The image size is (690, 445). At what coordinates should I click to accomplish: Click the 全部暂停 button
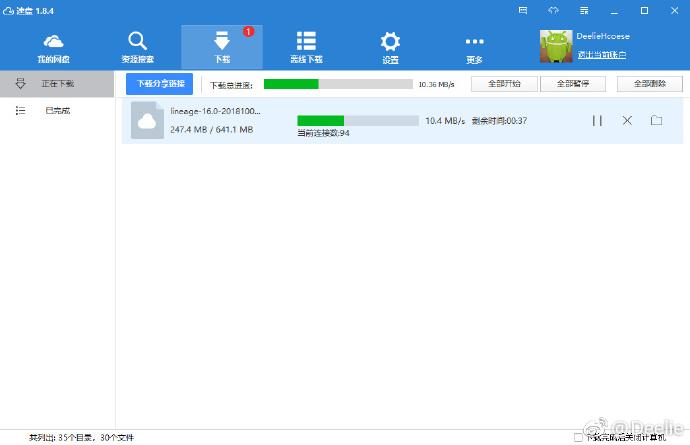pyautogui.click(x=573, y=84)
